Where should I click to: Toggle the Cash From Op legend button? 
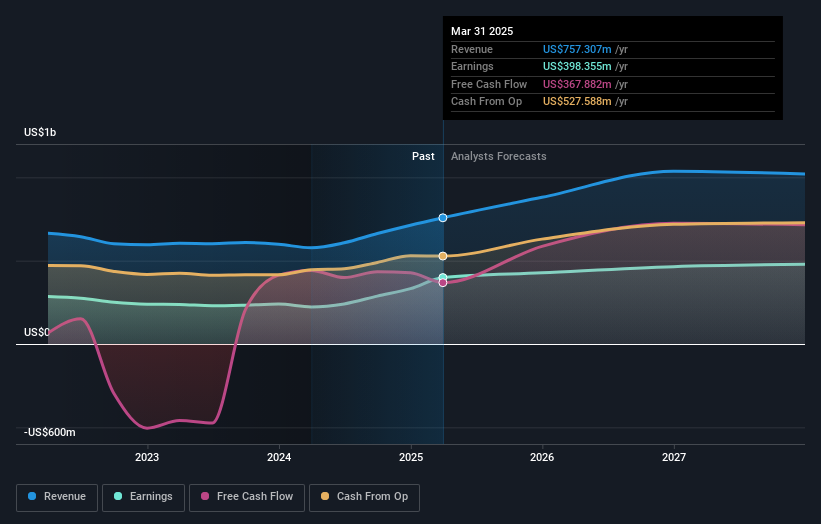(364, 497)
